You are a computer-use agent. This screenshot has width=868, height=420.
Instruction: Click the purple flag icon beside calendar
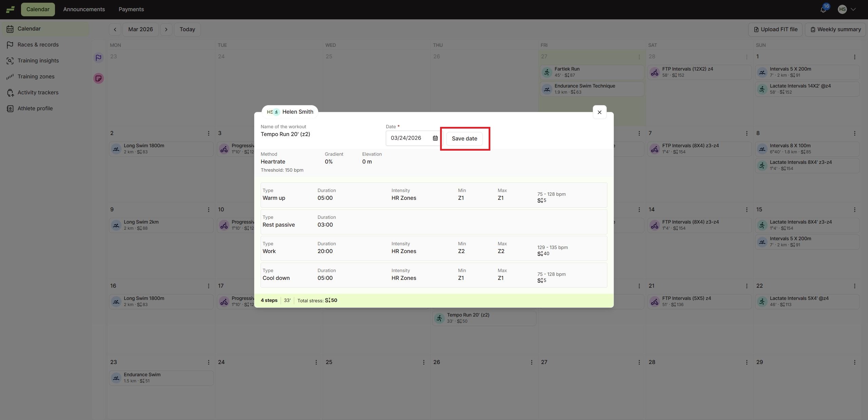(x=98, y=58)
